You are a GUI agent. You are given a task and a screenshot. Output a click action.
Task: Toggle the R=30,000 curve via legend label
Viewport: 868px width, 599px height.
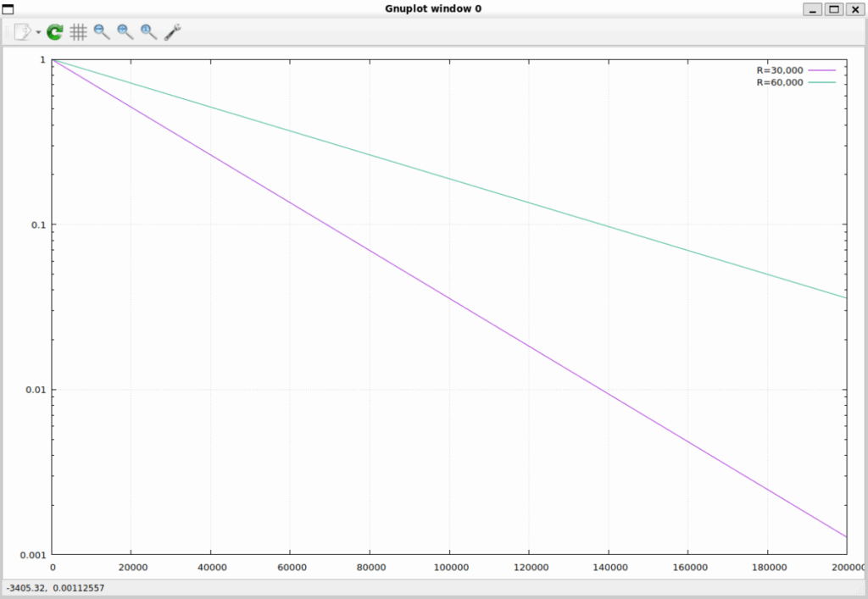779,70
